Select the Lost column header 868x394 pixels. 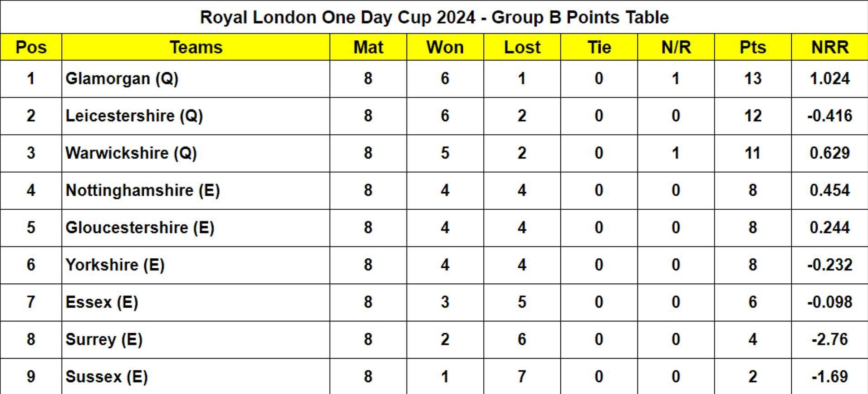click(522, 47)
